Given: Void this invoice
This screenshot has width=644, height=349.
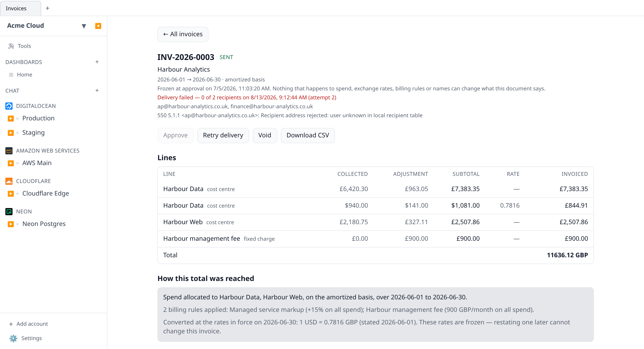Looking at the screenshot, I should point(265,135).
